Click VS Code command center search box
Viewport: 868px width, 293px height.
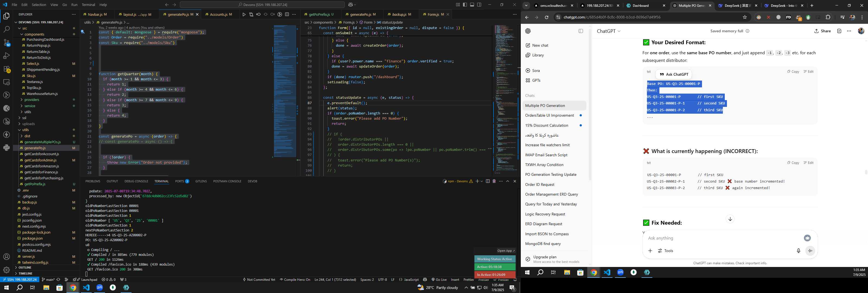coord(262,5)
